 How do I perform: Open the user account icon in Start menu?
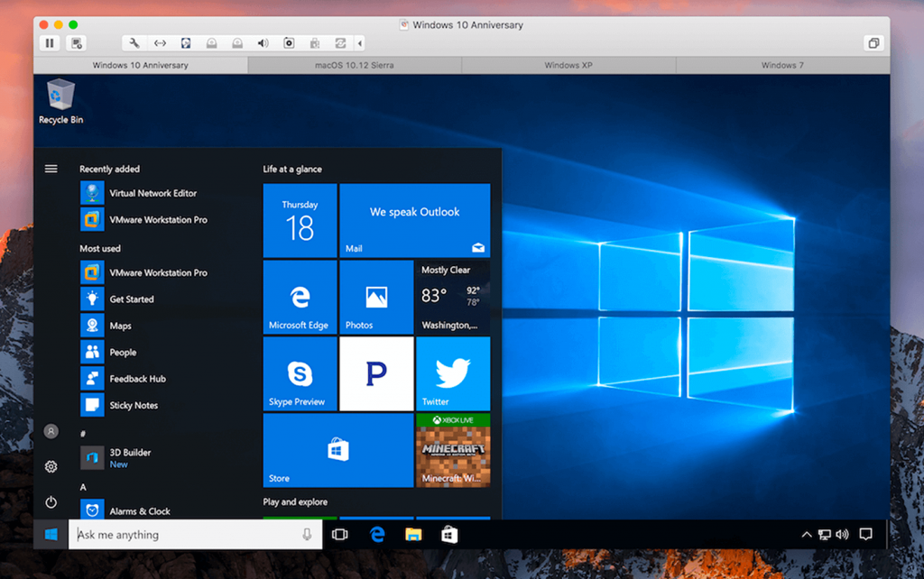(x=51, y=431)
